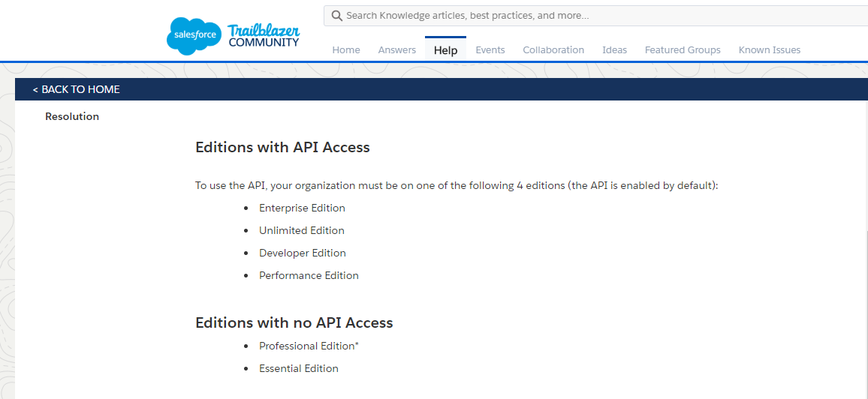Go to the Events tab

490,49
